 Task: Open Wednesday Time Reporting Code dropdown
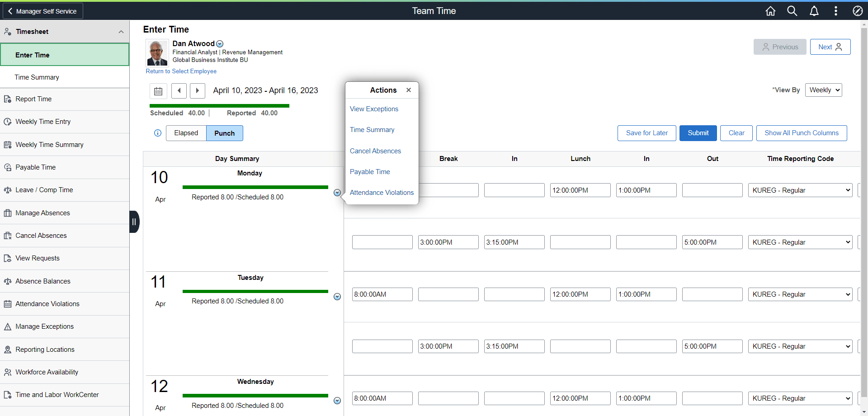[x=800, y=398]
